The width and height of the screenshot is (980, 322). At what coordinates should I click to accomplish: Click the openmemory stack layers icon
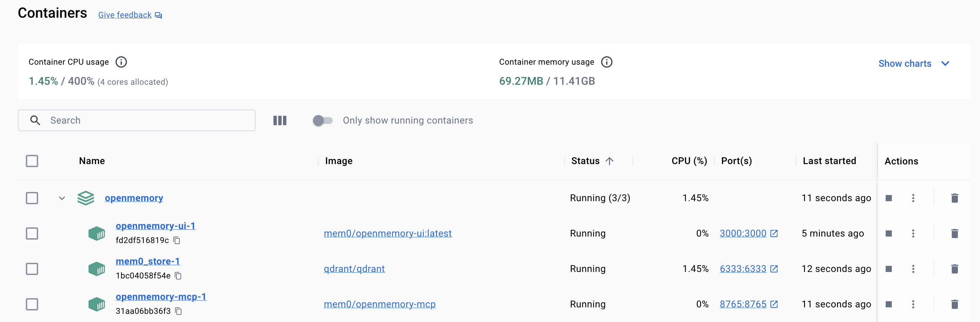(x=85, y=198)
